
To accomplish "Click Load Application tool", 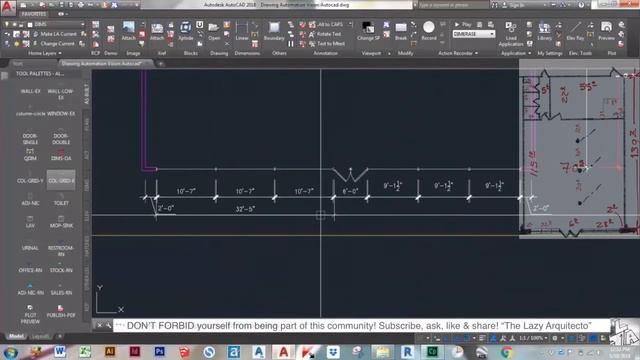I will pos(511,34).
